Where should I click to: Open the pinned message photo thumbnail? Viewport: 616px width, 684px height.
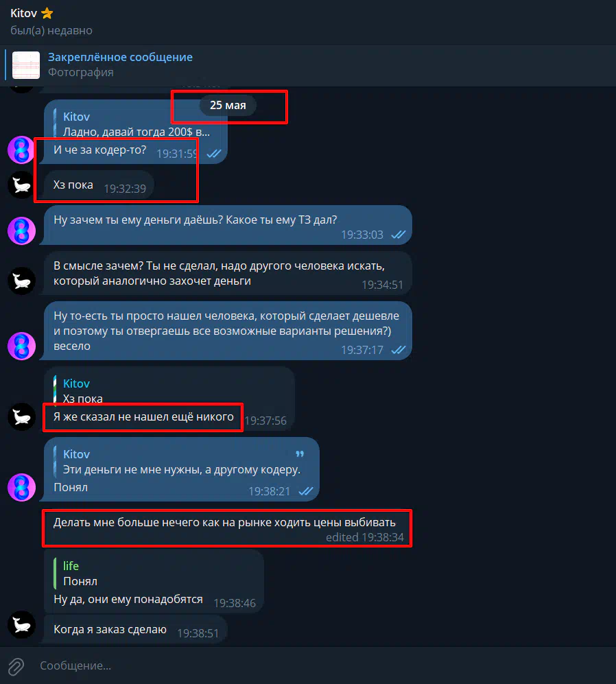tap(26, 65)
